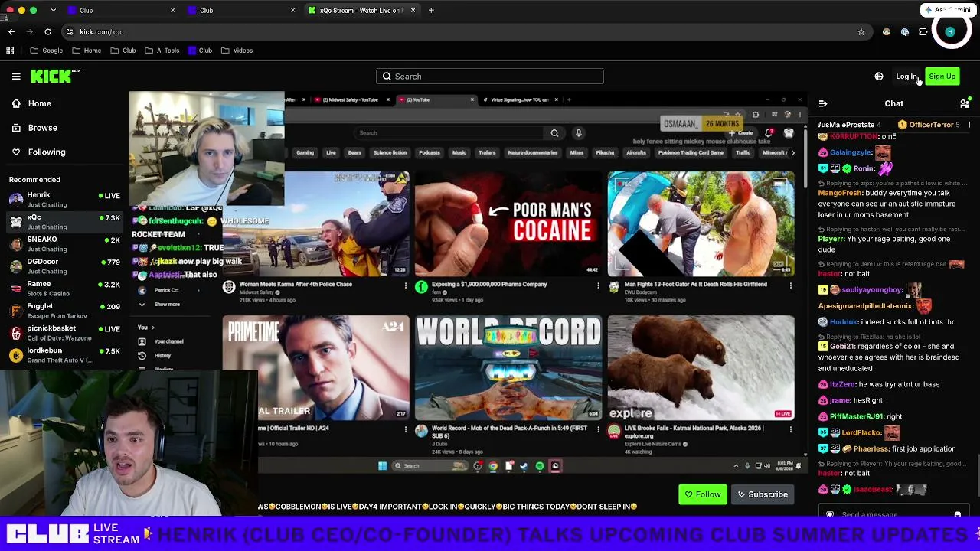980x551 pixels.
Task: Open the Club bookmarks folder
Action: [122, 51]
